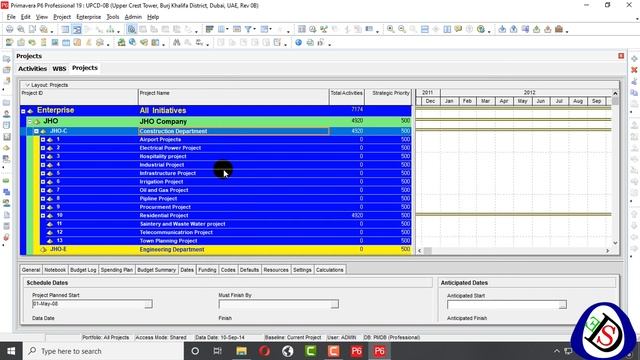The image size is (640, 360).
Task: Open the General details tab
Action: 31,270
